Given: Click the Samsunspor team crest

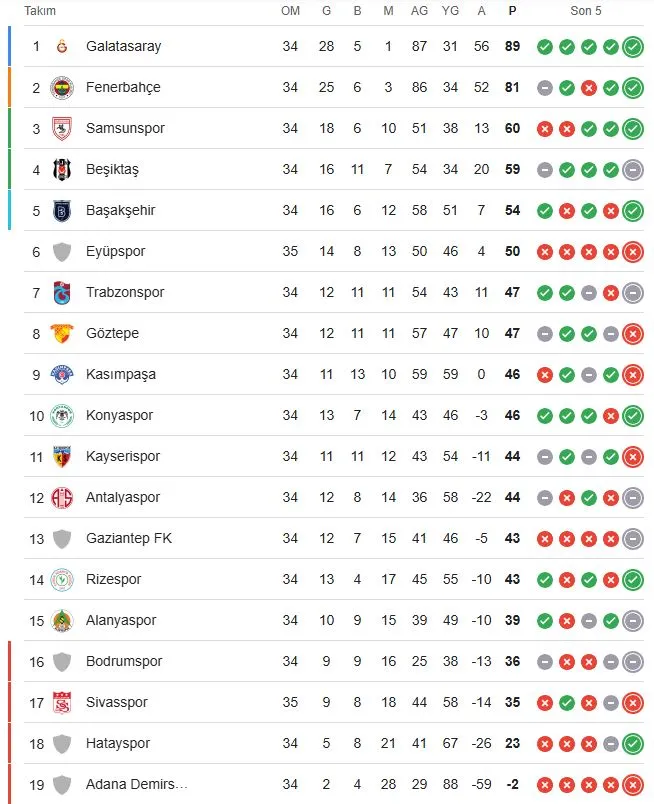Looking at the screenshot, I should click(62, 129).
